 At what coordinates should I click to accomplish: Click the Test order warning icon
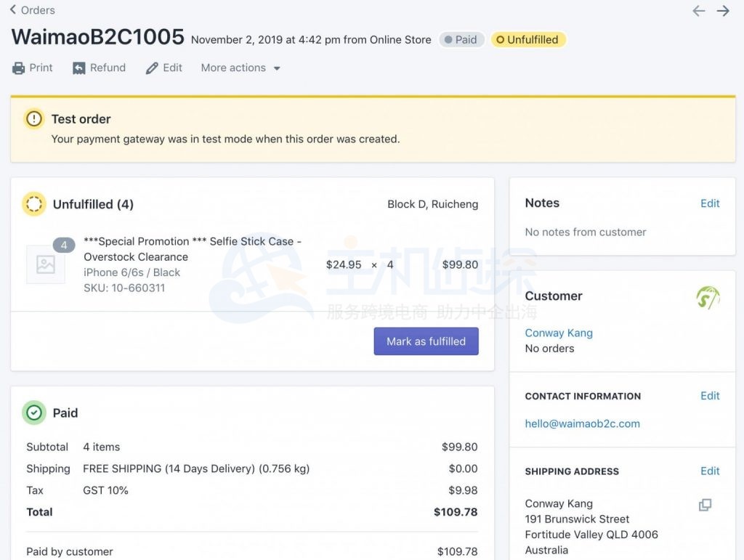click(33, 118)
